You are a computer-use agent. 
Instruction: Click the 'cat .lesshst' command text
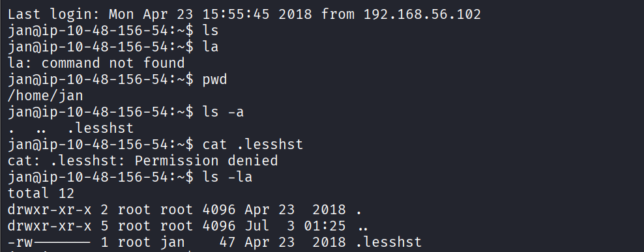point(253,145)
